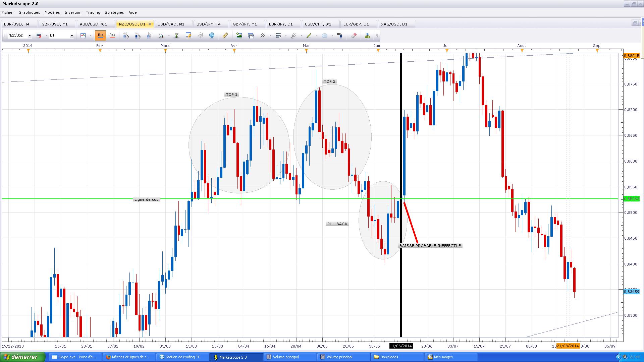Screen dimensions: 644x362
Task: Select the green line drawing tool
Action: [309, 35]
